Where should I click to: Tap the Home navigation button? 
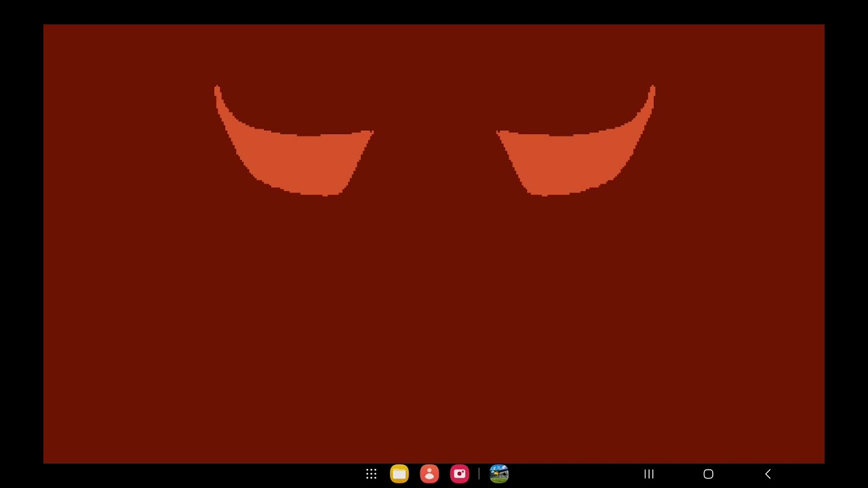[708, 474]
